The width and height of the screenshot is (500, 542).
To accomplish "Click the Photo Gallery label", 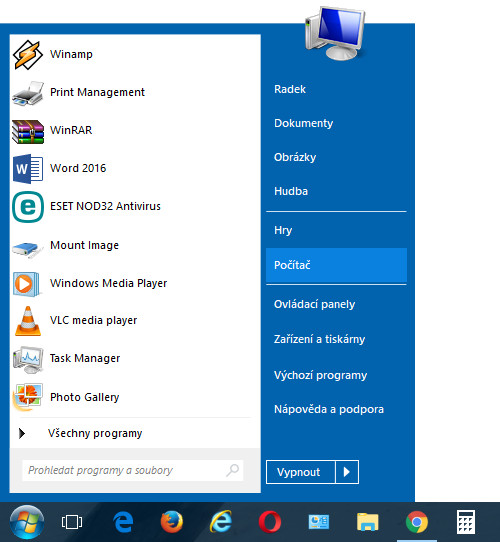I will tap(85, 398).
